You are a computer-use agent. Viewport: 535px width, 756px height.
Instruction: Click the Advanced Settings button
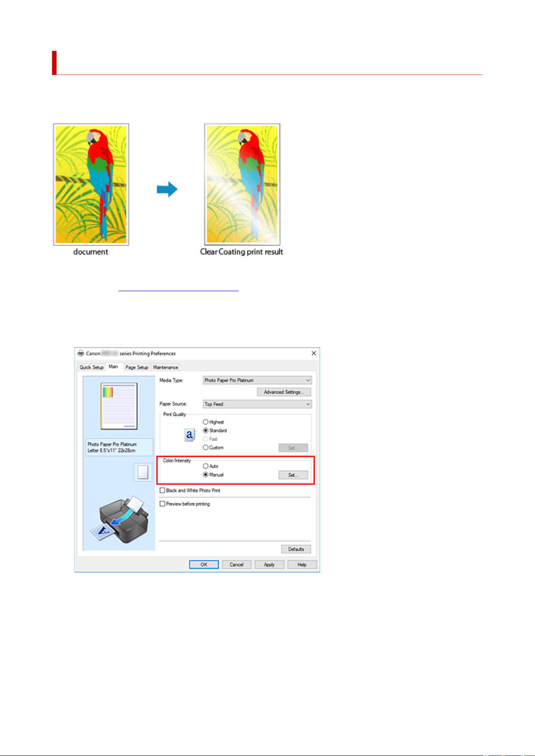click(x=284, y=392)
